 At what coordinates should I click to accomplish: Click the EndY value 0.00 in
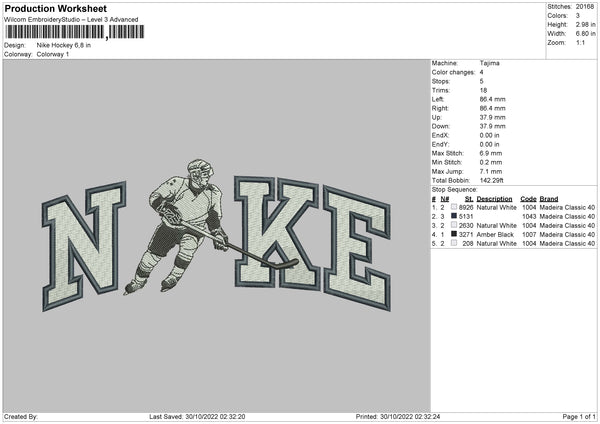489,144
